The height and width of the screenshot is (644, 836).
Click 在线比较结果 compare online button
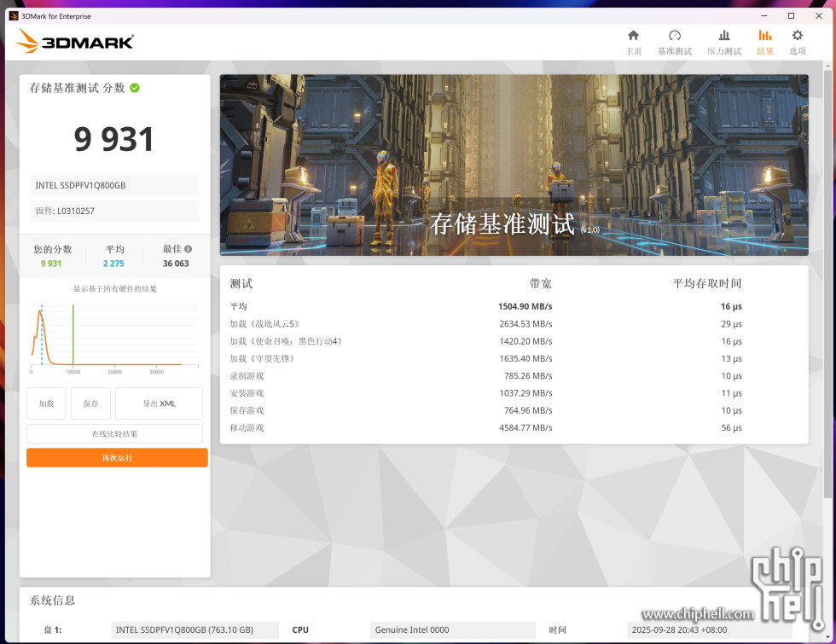114,434
